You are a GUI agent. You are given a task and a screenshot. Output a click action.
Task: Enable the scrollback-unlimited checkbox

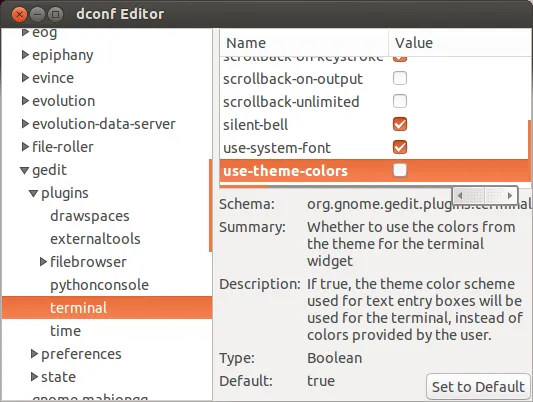(x=400, y=101)
